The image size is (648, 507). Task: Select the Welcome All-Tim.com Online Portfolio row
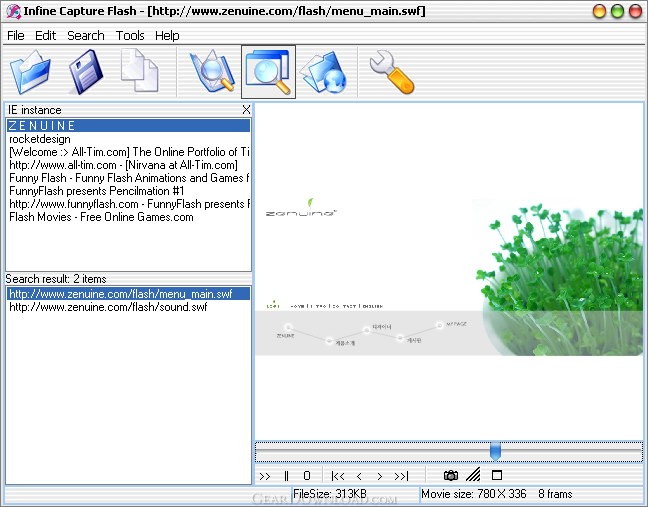tap(128, 152)
